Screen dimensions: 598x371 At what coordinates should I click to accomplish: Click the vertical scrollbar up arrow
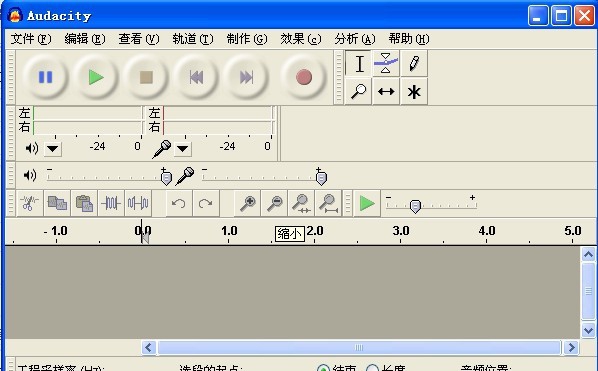pos(588,254)
